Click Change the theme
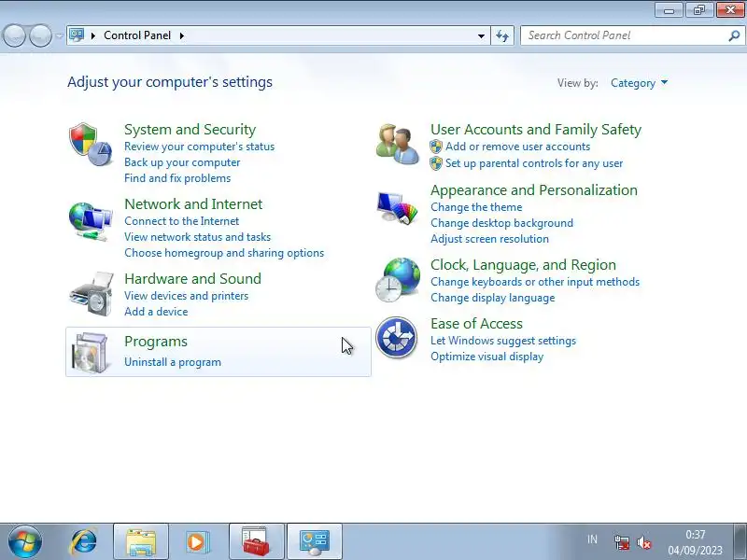Image resolution: width=747 pixels, height=560 pixels. 476,207
